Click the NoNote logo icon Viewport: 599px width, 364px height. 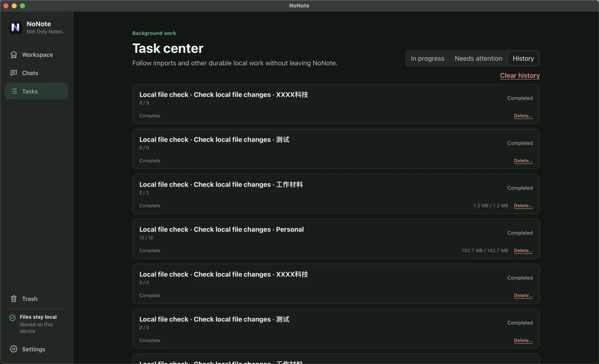tap(15, 27)
